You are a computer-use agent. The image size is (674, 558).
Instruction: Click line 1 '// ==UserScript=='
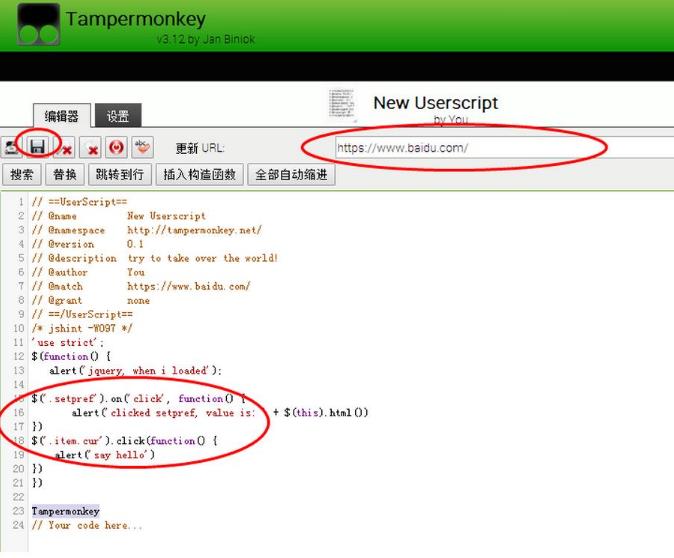pos(79,202)
